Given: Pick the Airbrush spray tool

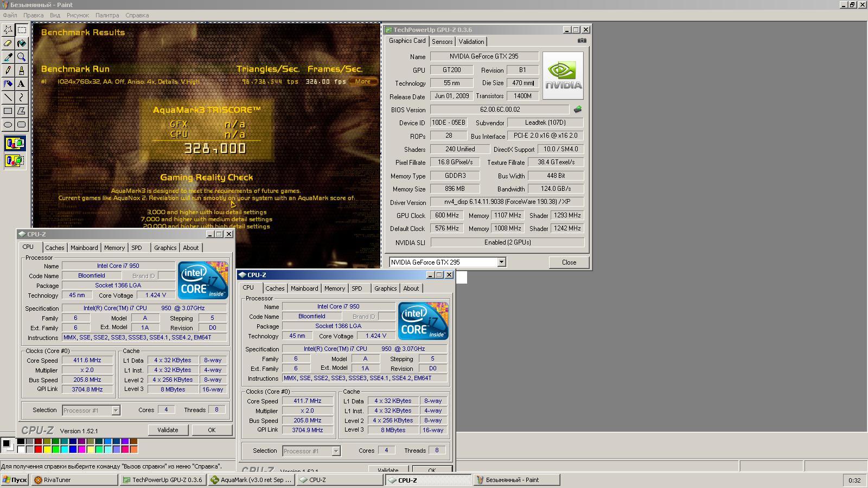Looking at the screenshot, I should tap(8, 84).
